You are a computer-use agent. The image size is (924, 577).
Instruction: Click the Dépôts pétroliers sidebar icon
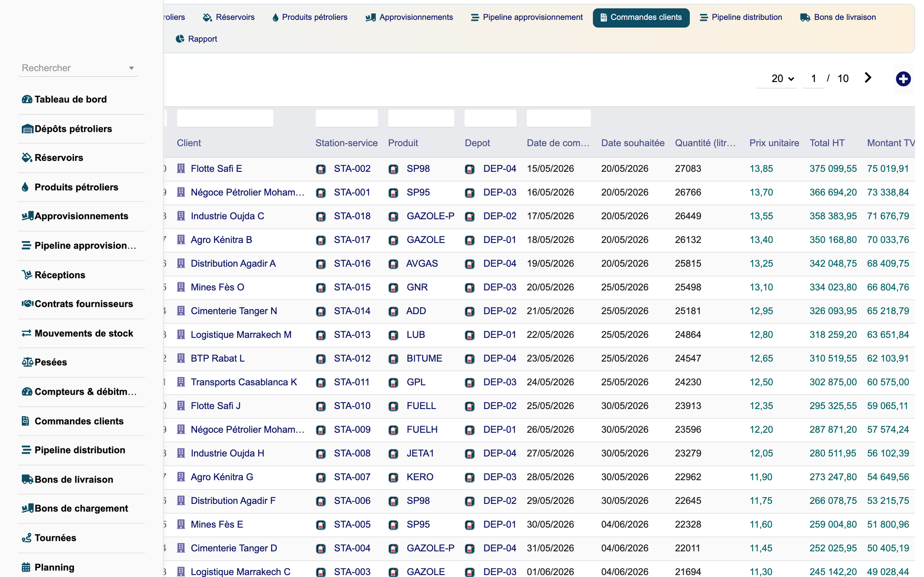pyautogui.click(x=27, y=129)
